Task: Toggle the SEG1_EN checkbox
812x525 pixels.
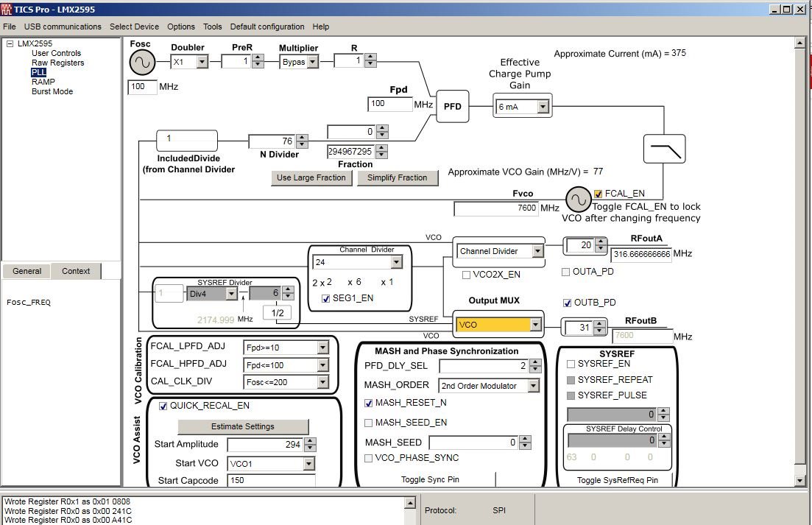Action: click(x=325, y=299)
